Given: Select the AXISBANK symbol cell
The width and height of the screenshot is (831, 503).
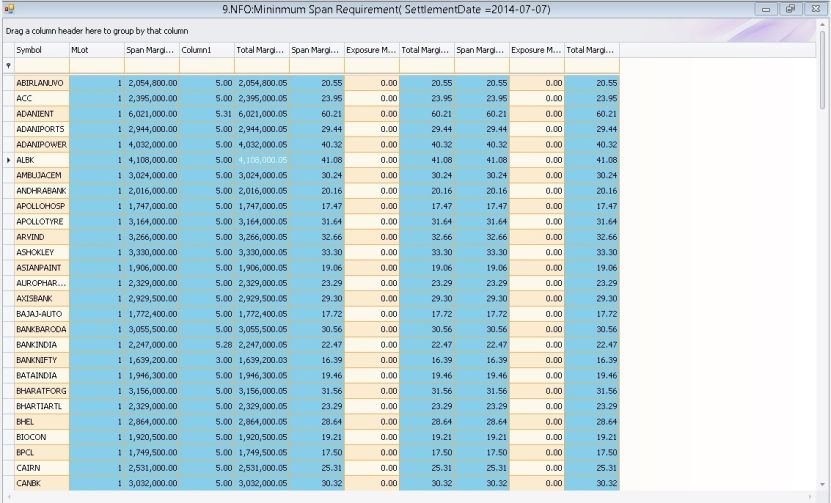Looking at the screenshot, I should click(x=41, y=298).
